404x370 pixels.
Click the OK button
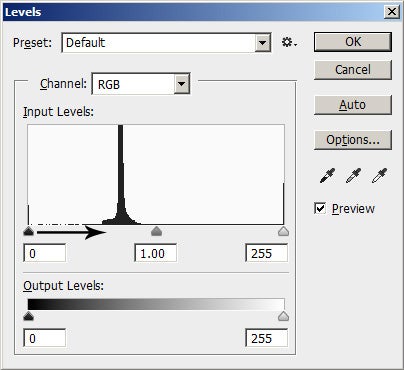353,42
